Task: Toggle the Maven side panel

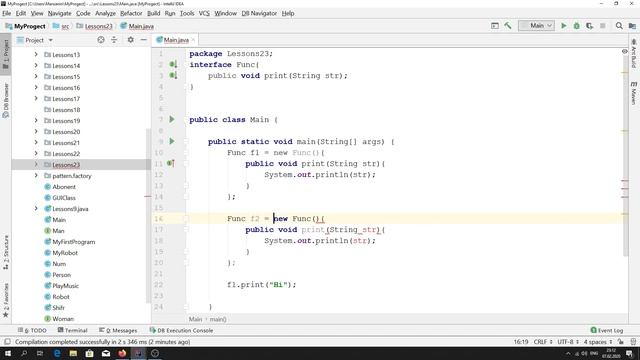Action: (633, 93)
